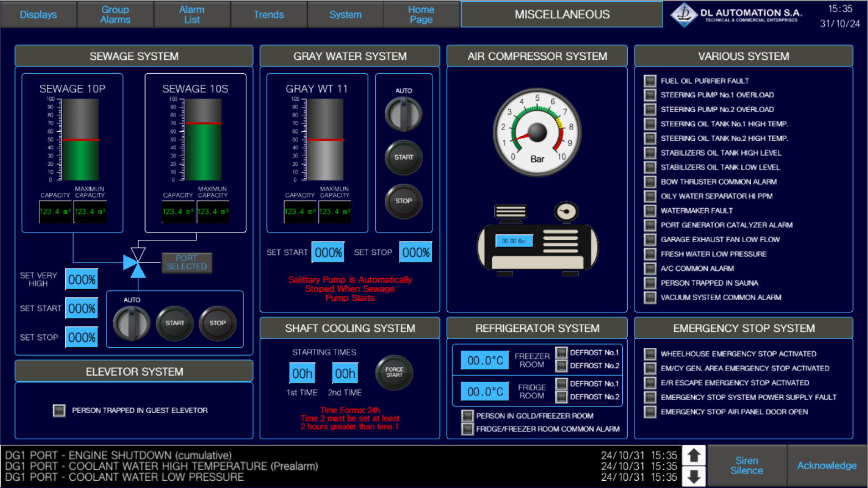This screenshot has height=488, width=868.
Task: Open the Trends tab
Action: [268, 14]
